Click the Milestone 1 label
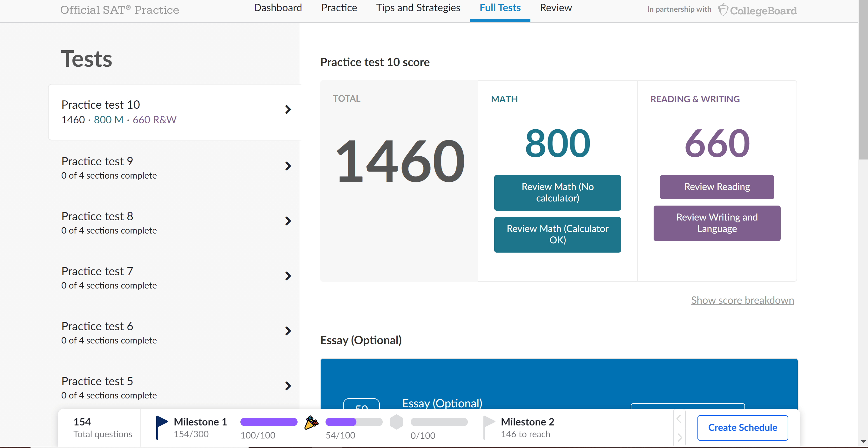The image size is (868, 448). (200, 422)
